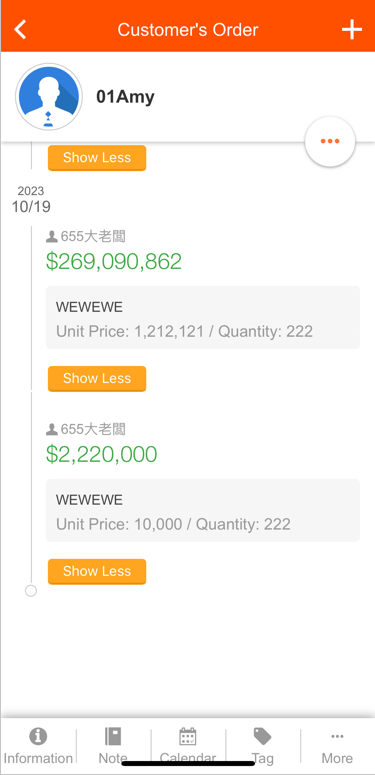Click the timeline end circle marker

click(31, 591)
